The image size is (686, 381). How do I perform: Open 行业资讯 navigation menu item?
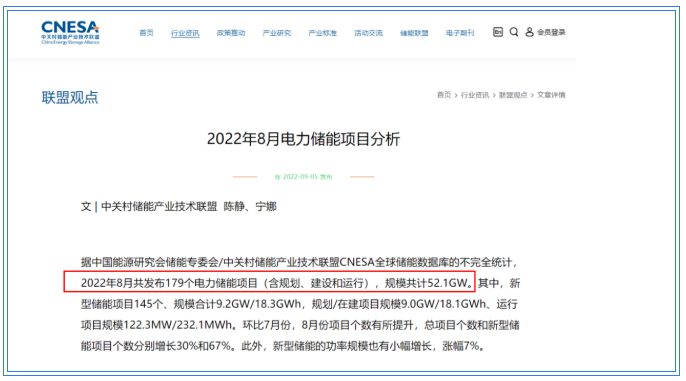(185, 33)
